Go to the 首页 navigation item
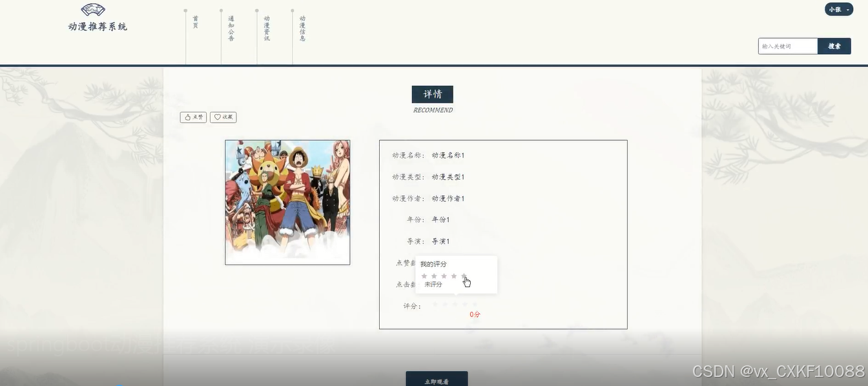 click(196, 22)
